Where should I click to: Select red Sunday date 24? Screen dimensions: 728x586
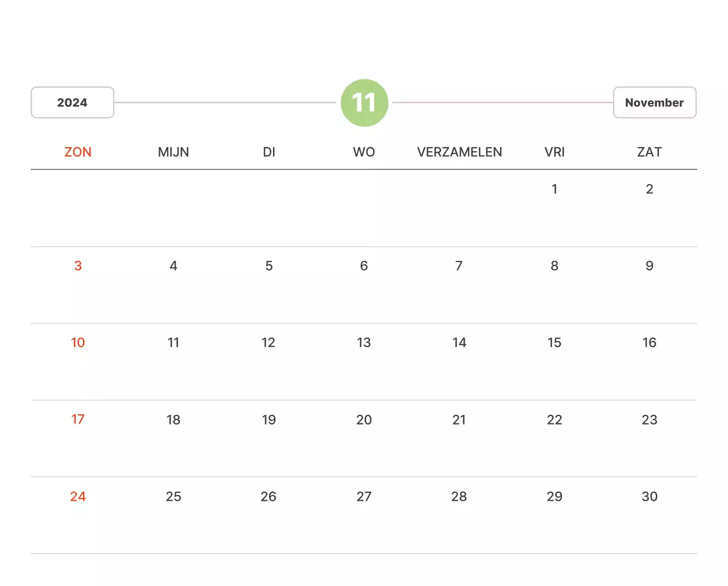click(78, 496)
